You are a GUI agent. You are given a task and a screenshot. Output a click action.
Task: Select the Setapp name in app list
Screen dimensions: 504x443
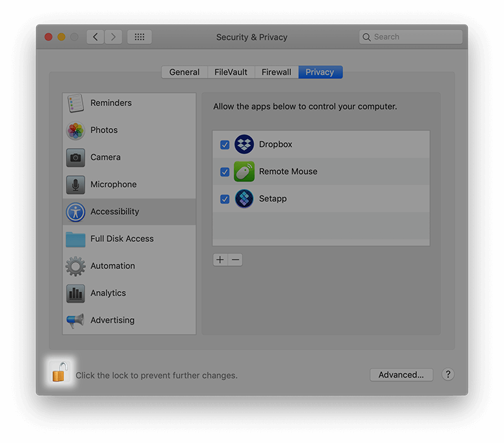pos(273,199)
